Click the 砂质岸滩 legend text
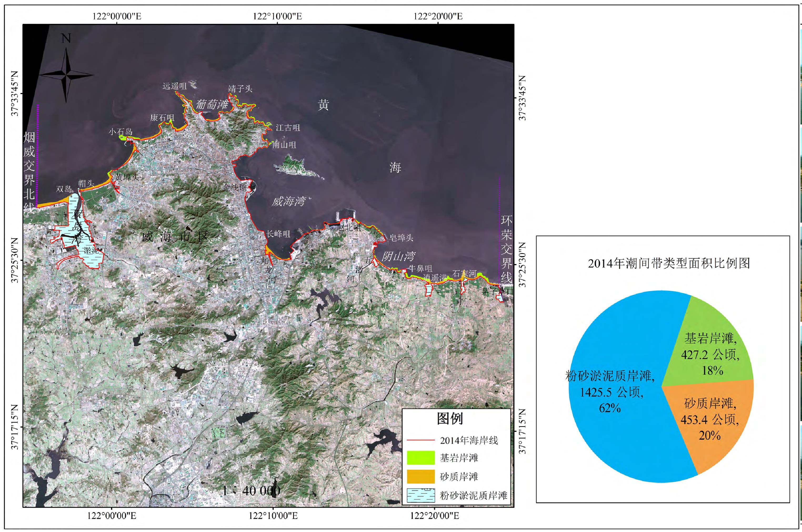The width and height of the screenshot is (802, 532). point(459,477)
